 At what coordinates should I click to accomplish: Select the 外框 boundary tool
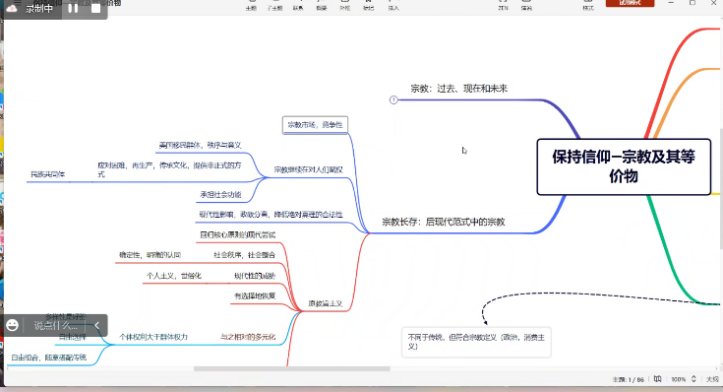click(345, 6)
